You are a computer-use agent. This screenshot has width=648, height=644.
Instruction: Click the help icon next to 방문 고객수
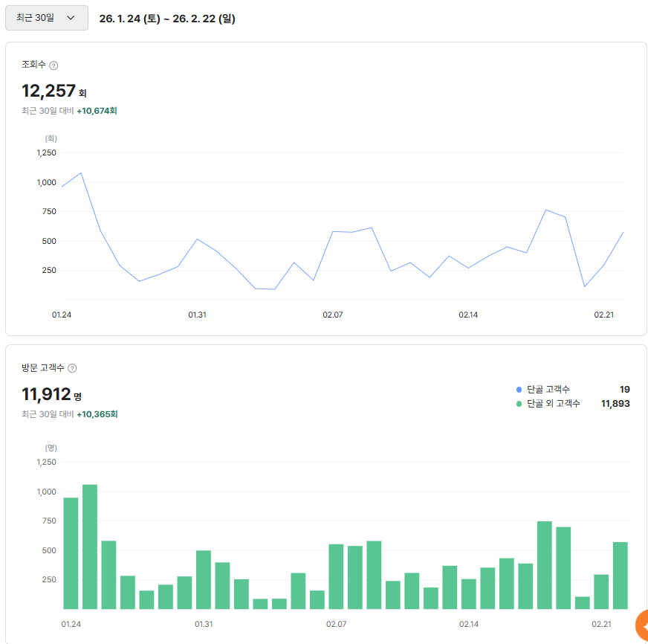pyautogui.click(x=72, y=368)
